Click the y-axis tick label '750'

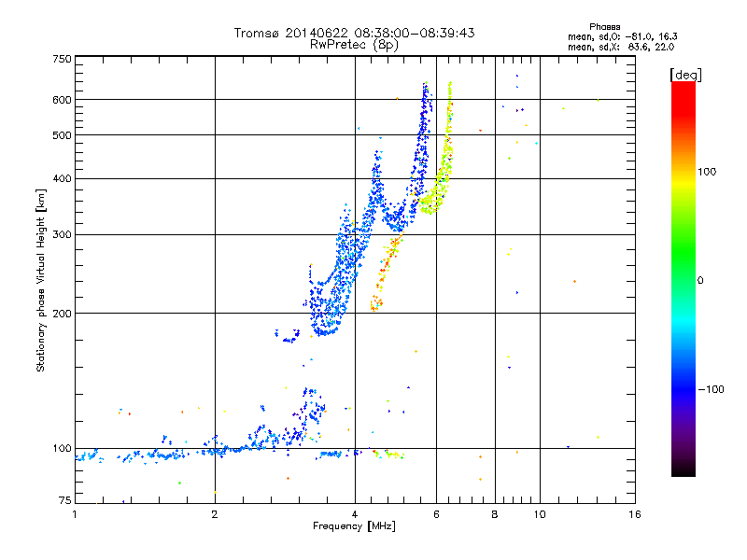pos(62,59)
